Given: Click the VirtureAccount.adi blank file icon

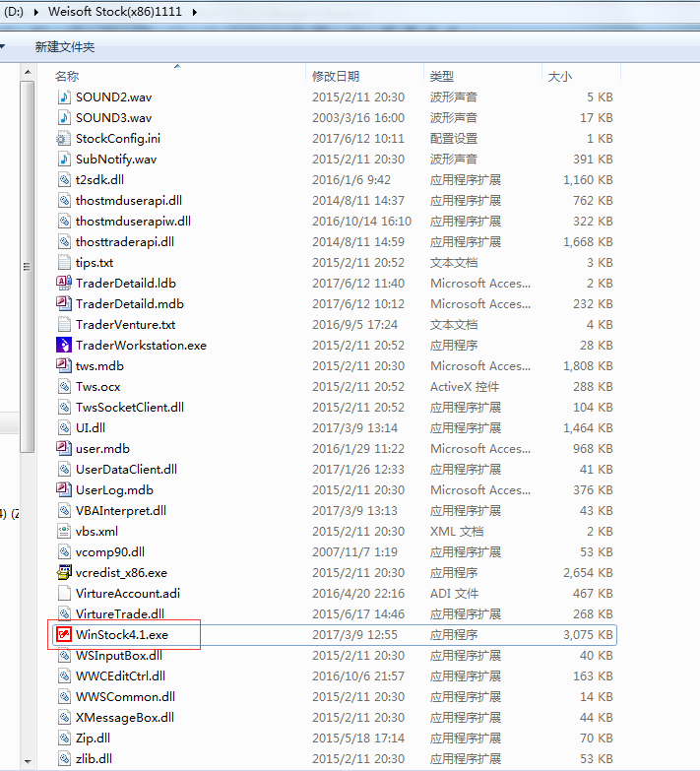Looking at the screenshot, I should tap(64, 593).
